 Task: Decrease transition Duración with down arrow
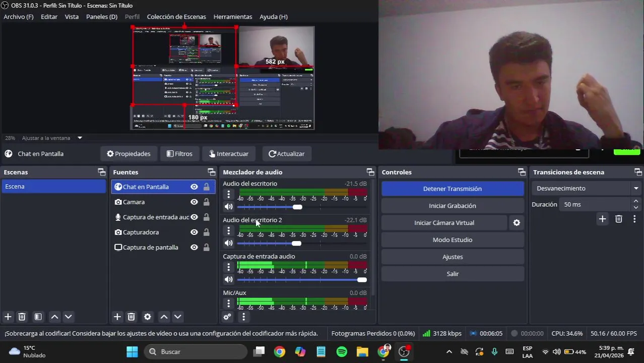[636, 207]
